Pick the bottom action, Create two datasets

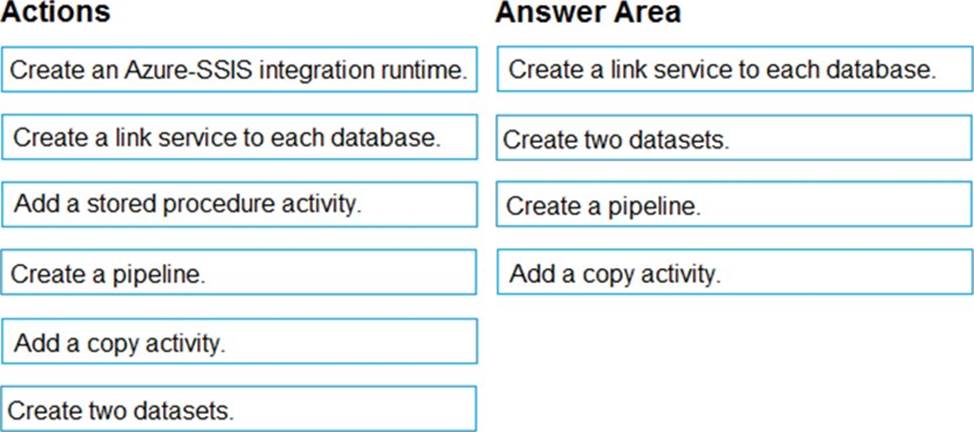pos(239,409)
